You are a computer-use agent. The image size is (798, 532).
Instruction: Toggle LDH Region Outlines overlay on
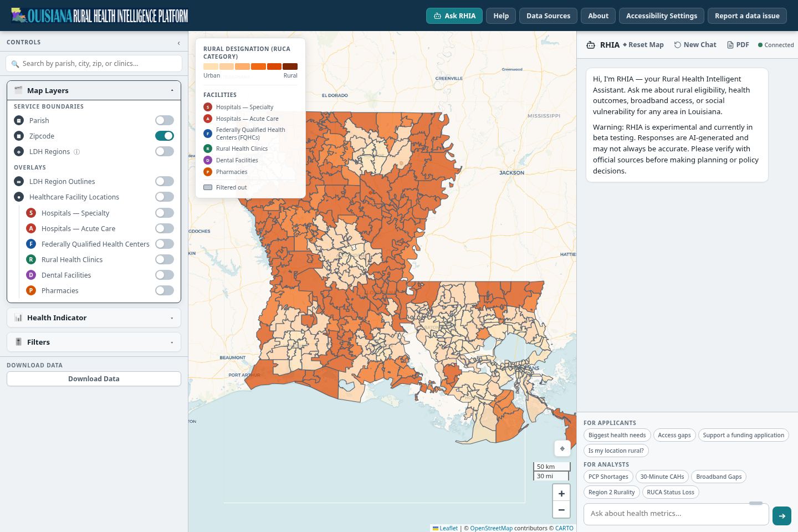(x=165, y=181)
